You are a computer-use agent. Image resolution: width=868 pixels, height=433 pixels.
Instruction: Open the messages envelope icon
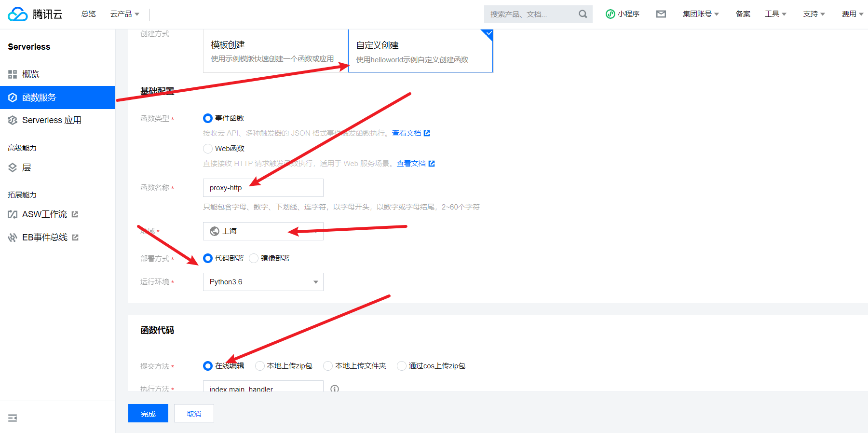[661, 14]
